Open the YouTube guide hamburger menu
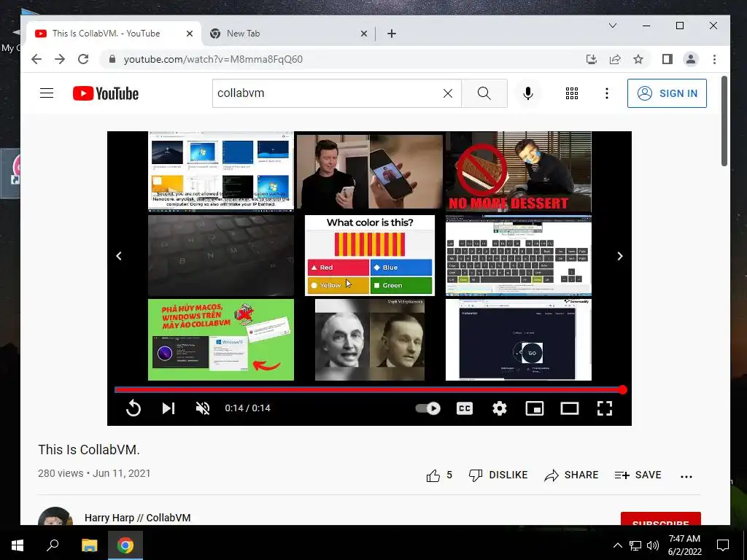This screenshot has height=560, width=747. (x=46, y=93)
